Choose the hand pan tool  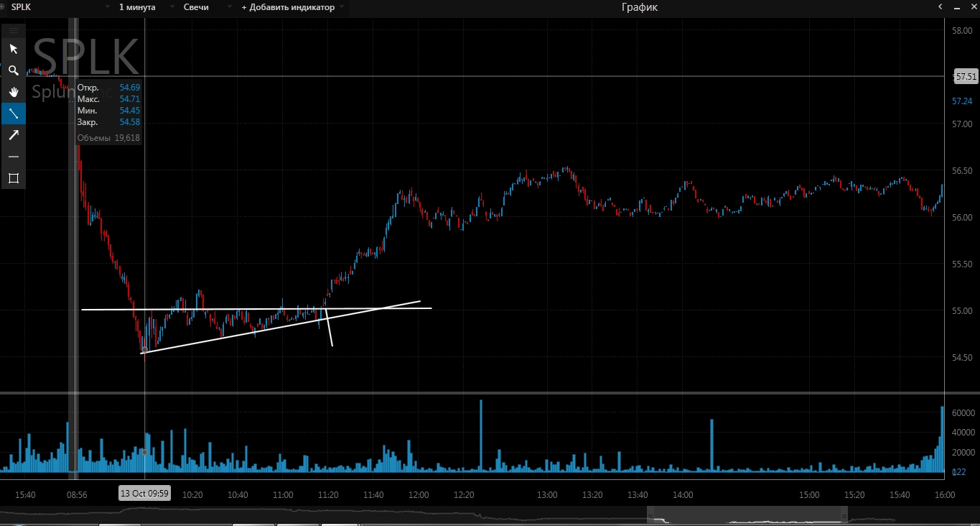[x=13, y=92]
